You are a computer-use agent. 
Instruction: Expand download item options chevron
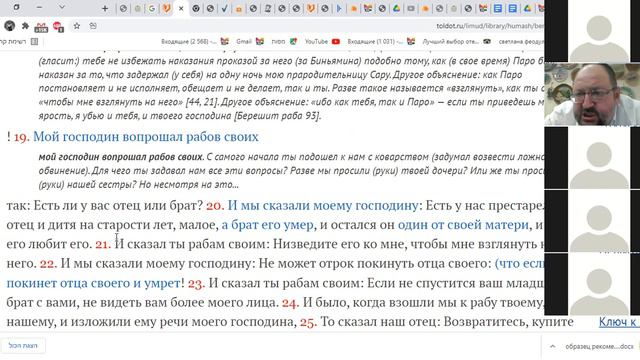(553, 346)
